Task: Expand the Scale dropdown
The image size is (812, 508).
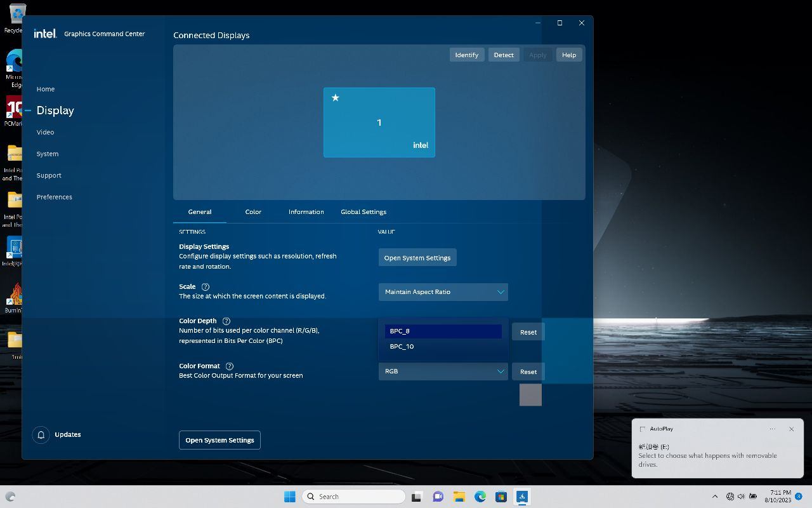Action: pos(443,292)
